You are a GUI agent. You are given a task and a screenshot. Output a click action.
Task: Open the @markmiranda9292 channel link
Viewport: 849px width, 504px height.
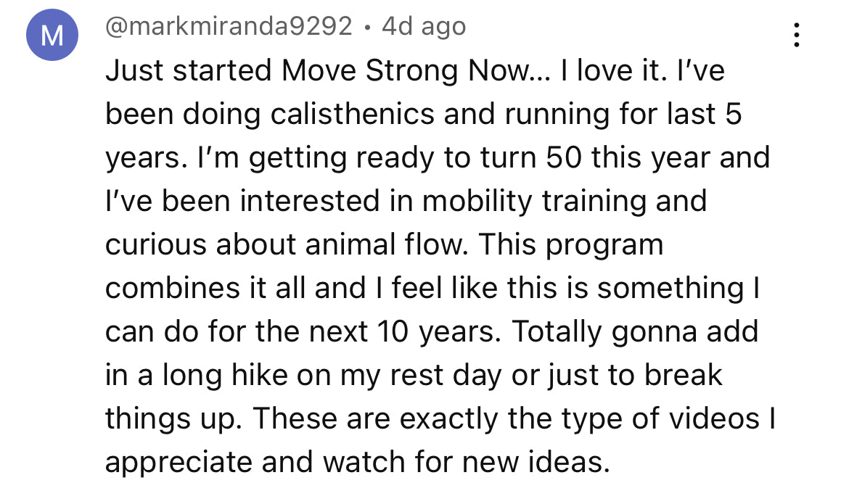pyautogui.click(x=229, y=28)
